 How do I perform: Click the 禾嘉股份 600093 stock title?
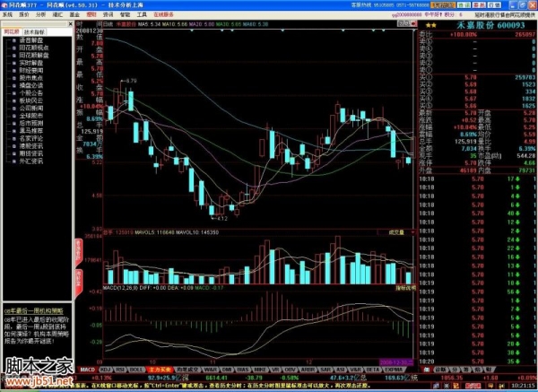(x=490, y=25)
